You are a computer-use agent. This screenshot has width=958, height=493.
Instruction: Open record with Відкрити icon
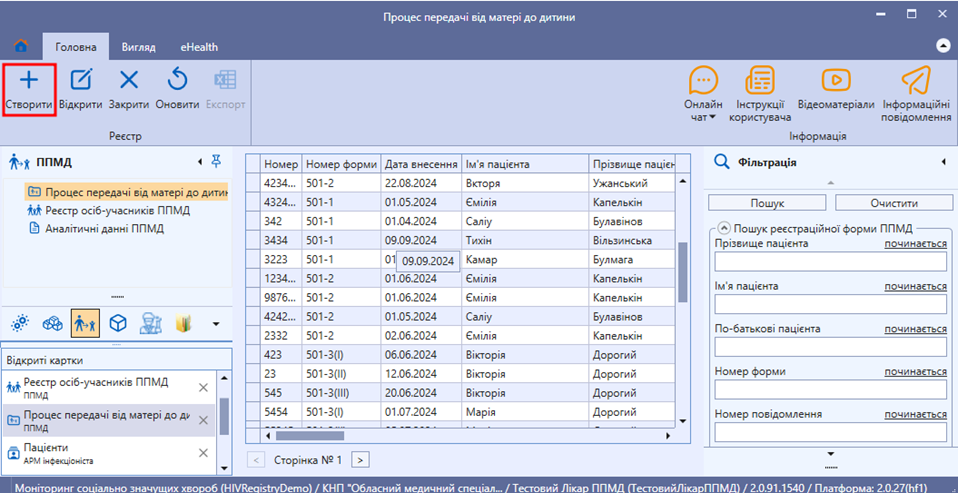click(81, 80)
